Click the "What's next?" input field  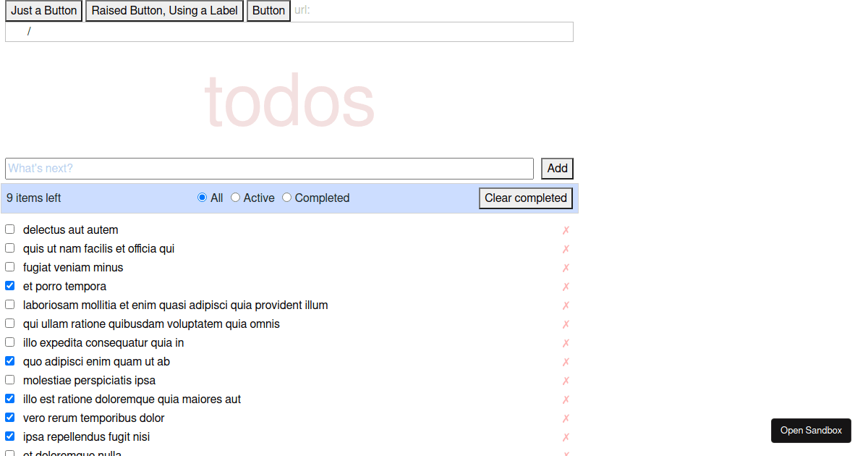[x=270, y=168]
